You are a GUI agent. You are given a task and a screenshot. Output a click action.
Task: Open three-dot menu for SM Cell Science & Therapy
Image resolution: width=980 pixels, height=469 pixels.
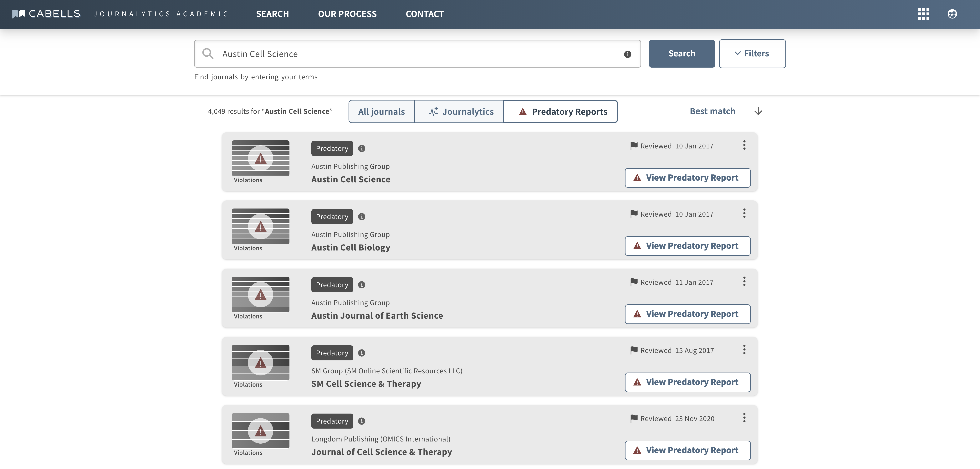[744, 349]
